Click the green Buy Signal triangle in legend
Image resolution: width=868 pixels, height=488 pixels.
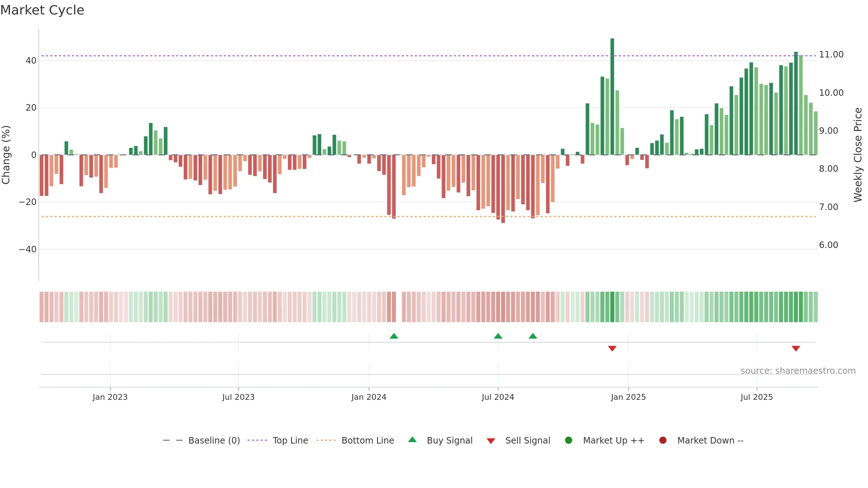[412, 440]
